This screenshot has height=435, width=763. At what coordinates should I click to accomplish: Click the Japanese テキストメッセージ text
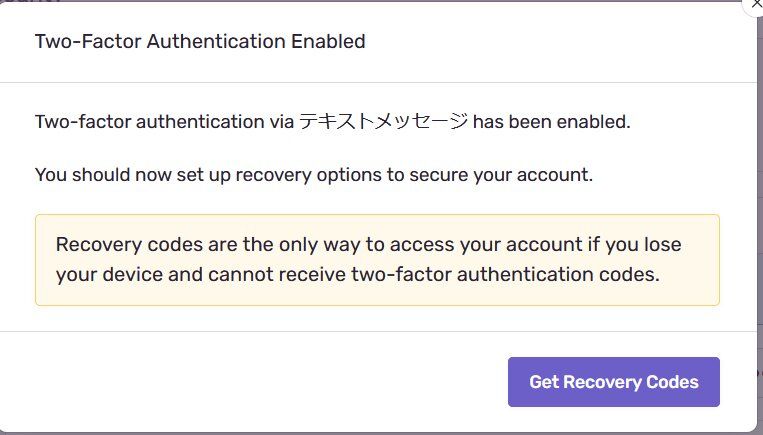(384, 122)
